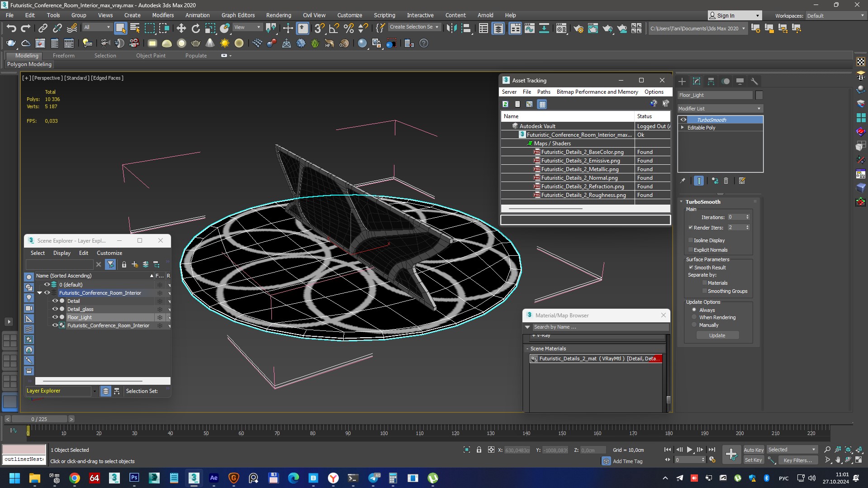Hide the Detail_glass layer eye

pyautogui.click(x=55, y=309)
